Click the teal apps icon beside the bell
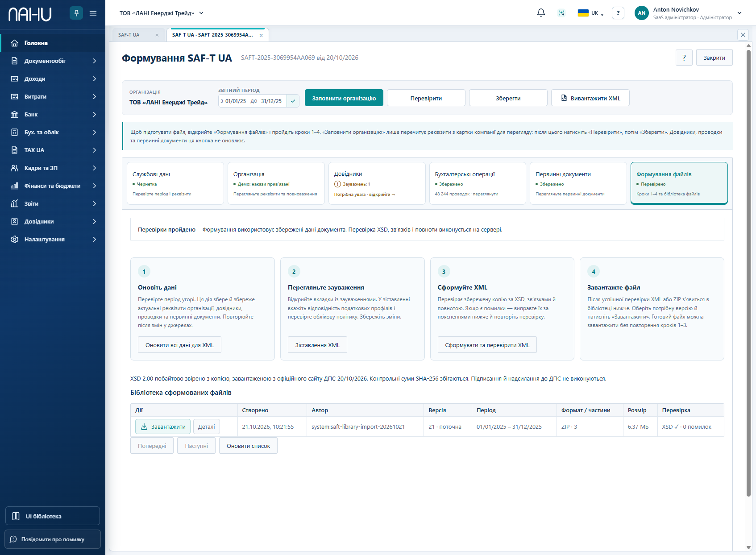 561,13
